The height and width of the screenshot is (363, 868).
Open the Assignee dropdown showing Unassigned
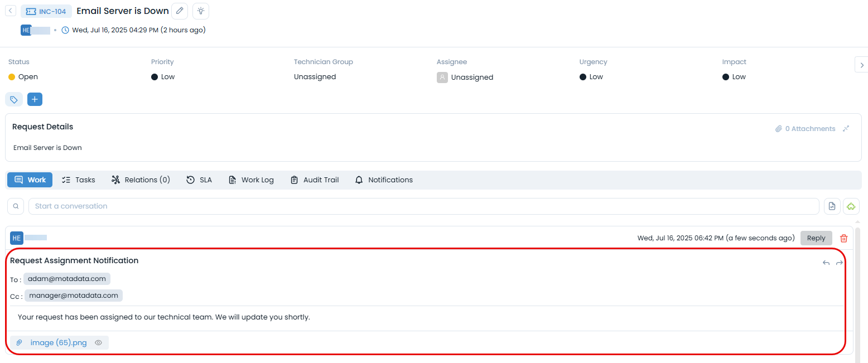pyautogui.click(x=471, y=78)
